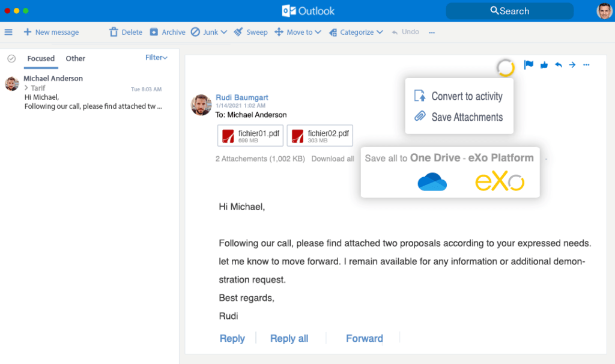Open the fichier01.pdf attachment
This screenshot has height=364, width=615.
pos(250,135)
